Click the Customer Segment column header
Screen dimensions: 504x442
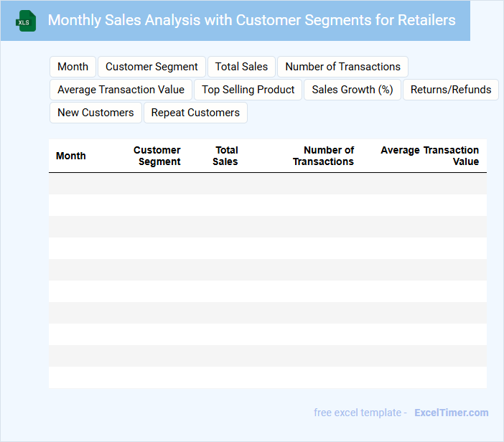[x=158, y=156]
